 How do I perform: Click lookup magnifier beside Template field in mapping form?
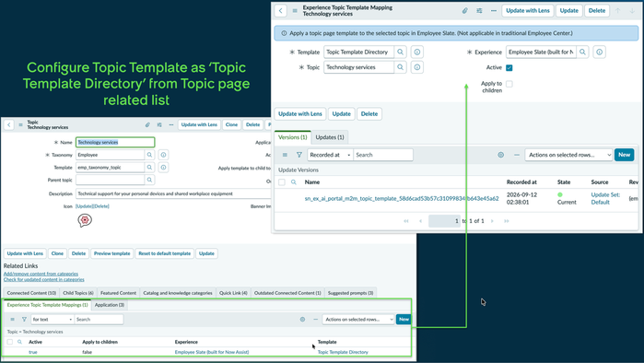tap(401, 53)
